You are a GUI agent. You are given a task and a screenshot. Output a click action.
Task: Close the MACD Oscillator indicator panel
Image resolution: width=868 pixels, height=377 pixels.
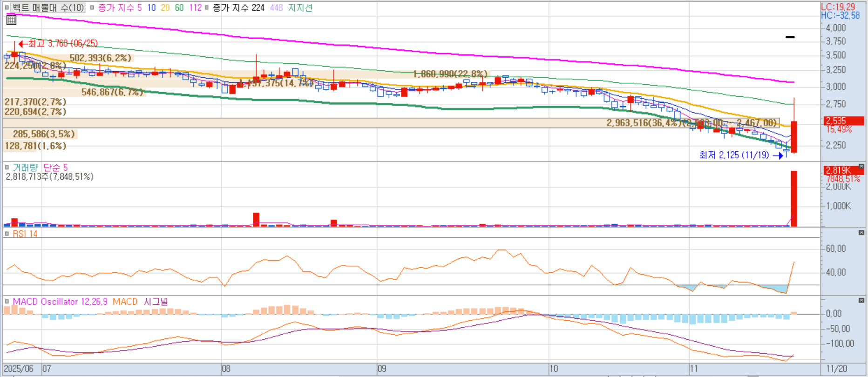pos(861,301)
